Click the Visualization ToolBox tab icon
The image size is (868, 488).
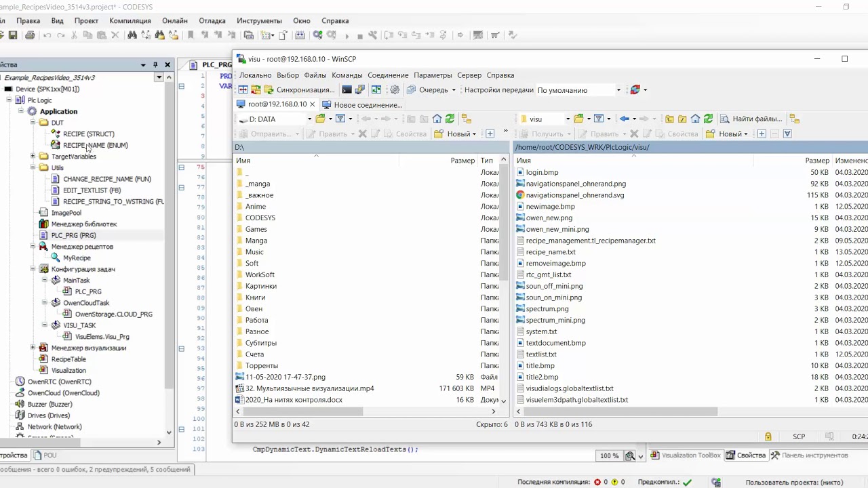click(x=655, y=455)
